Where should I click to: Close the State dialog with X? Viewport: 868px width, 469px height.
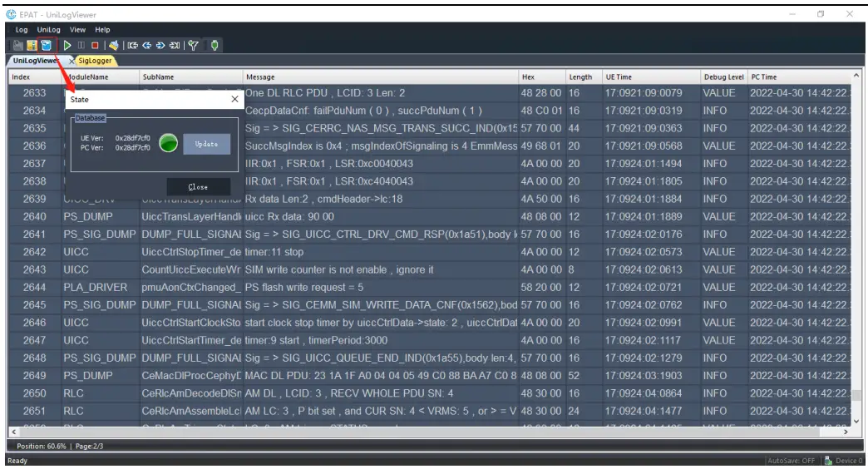click(x=234, y=99)
